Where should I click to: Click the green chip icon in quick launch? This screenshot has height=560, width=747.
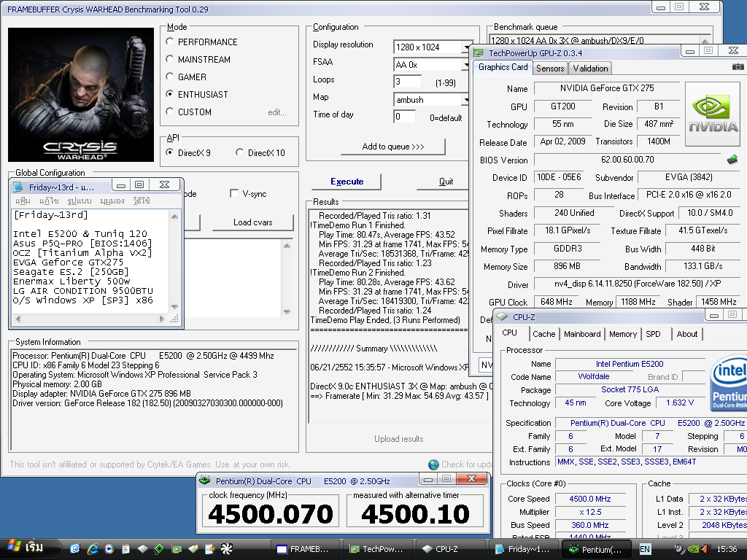(159, 548)
